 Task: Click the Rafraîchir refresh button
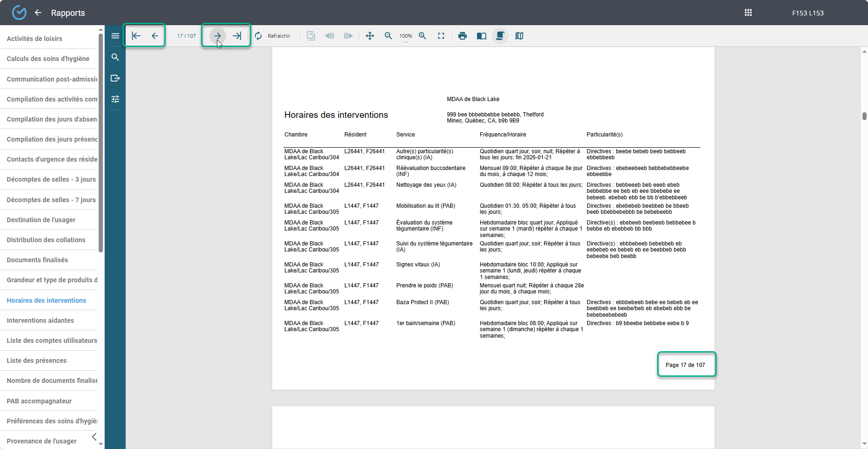point(273,36)
